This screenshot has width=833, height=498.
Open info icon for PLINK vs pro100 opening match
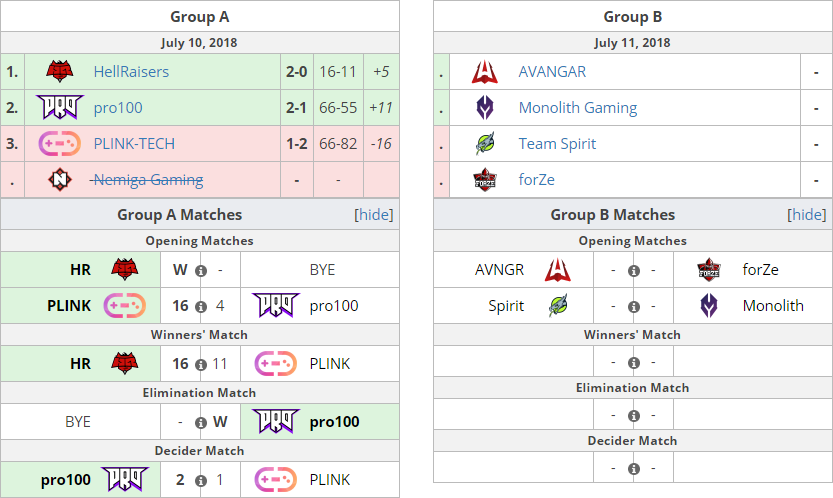click(x=201, y=307)
